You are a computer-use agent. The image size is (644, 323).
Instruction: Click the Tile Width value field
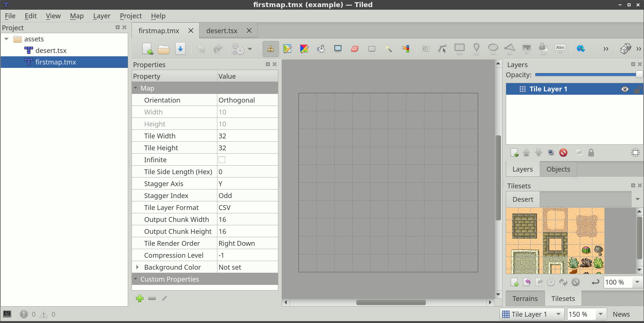[247, 136]
